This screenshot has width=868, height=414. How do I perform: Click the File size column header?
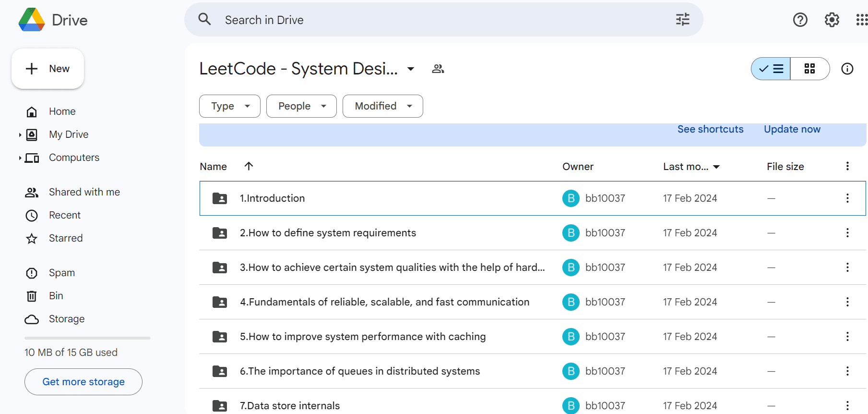click(785, 167)
